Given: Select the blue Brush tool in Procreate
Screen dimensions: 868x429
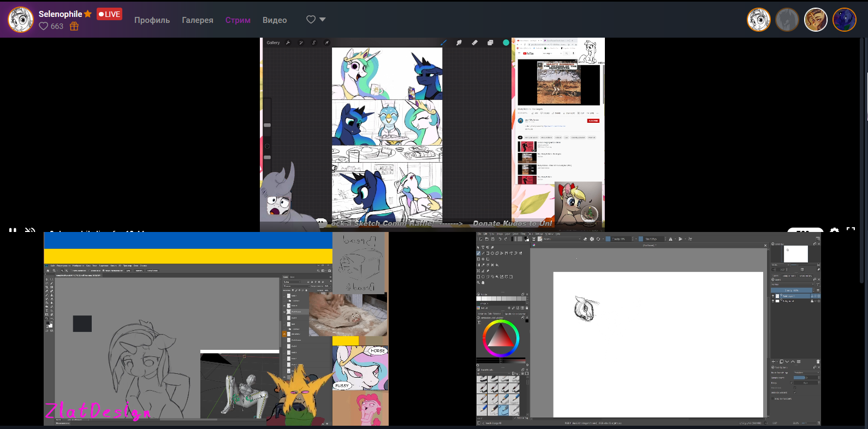Looking at the screenshot, I should pyautogui.click(x=443, y=43).
